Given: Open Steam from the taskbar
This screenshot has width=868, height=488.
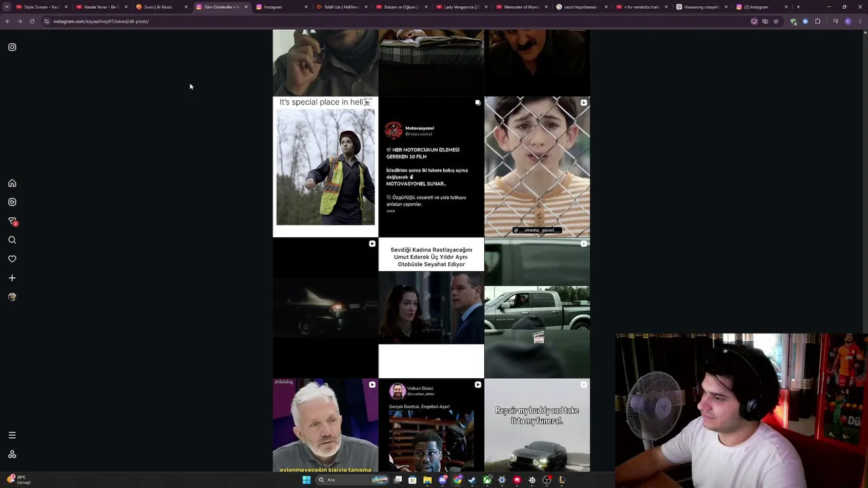Looking at the screenshot, I should tap(473, 480).
